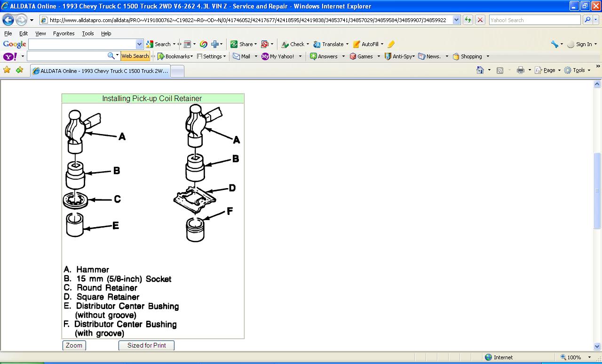Screen dimensions: 602x364
Task: Click the Google logo on the toolbar
Action: (15, 44)
